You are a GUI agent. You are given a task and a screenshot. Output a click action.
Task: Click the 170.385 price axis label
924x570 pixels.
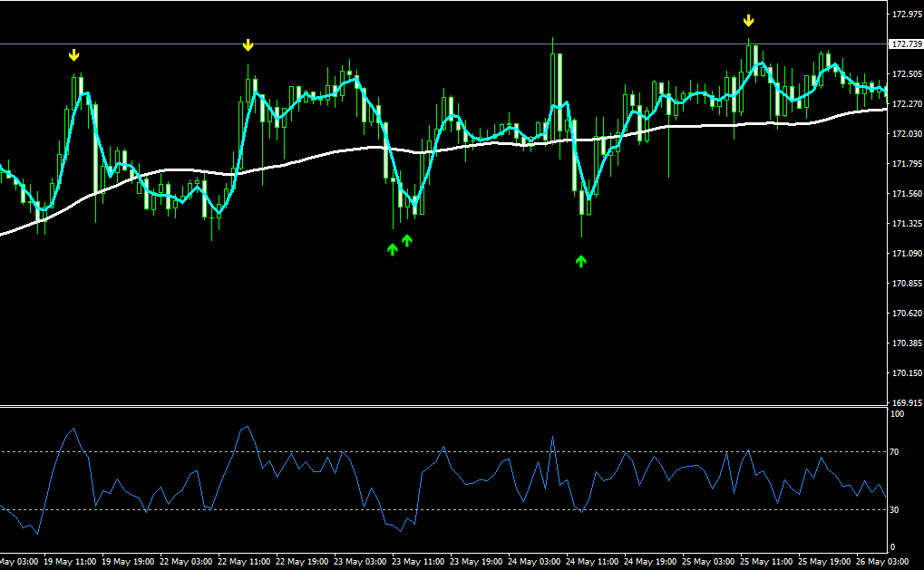pyautogui.click(x=907, y=343)
